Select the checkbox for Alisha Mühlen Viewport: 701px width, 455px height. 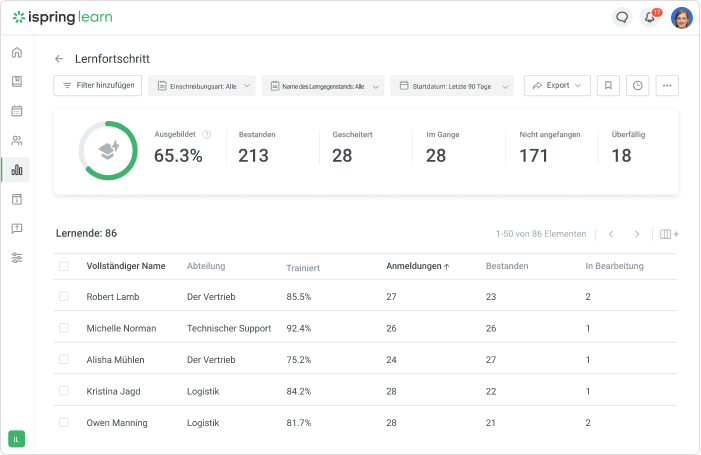[x=64, y=359]
